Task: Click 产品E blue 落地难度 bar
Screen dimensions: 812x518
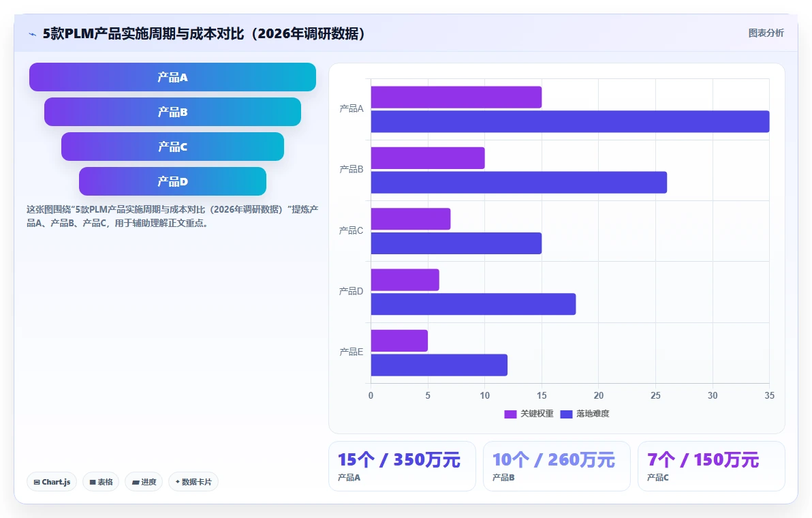Action: click(x=439, y=365)
